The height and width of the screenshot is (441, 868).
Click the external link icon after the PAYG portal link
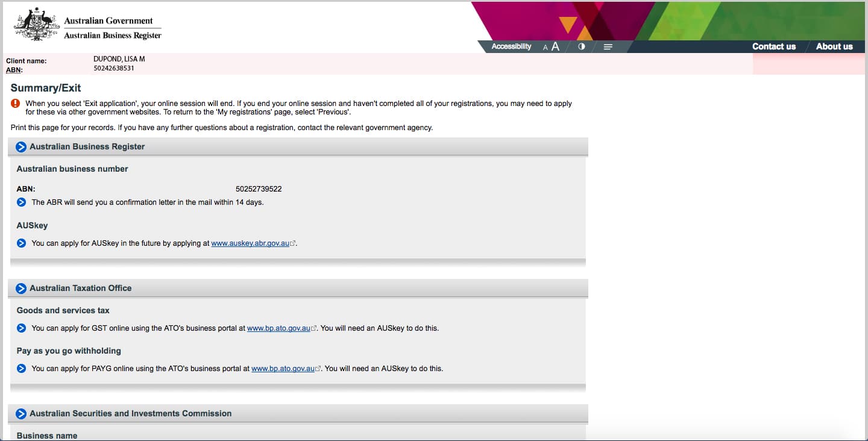click(318, 369)
